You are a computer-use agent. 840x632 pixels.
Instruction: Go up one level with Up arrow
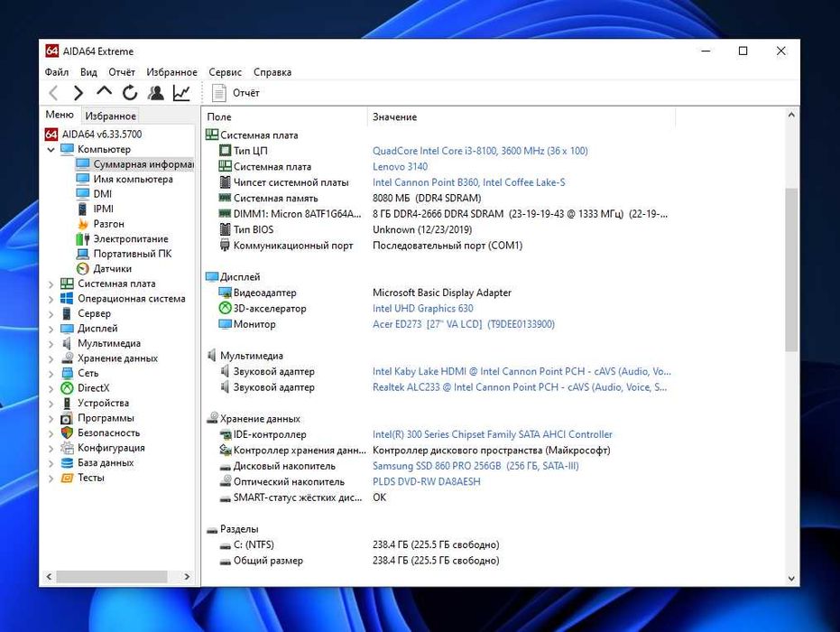pyautogui.click(x=104, y=92)
